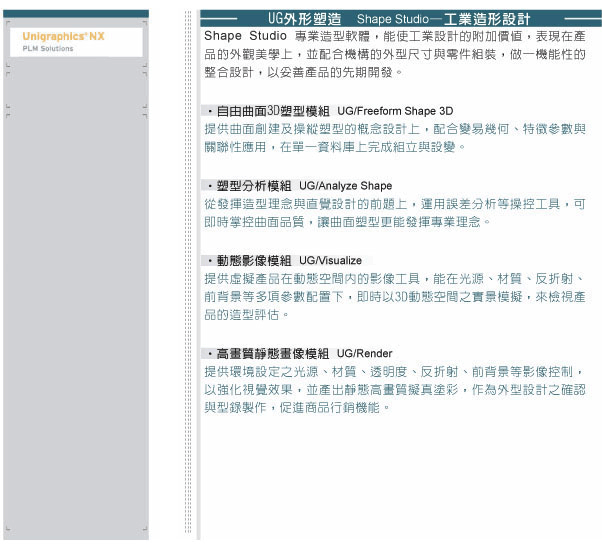Click the intro paragraph starting with Shape Studio 專業造型軟體

pyautogui.click(x=395, y=54)
